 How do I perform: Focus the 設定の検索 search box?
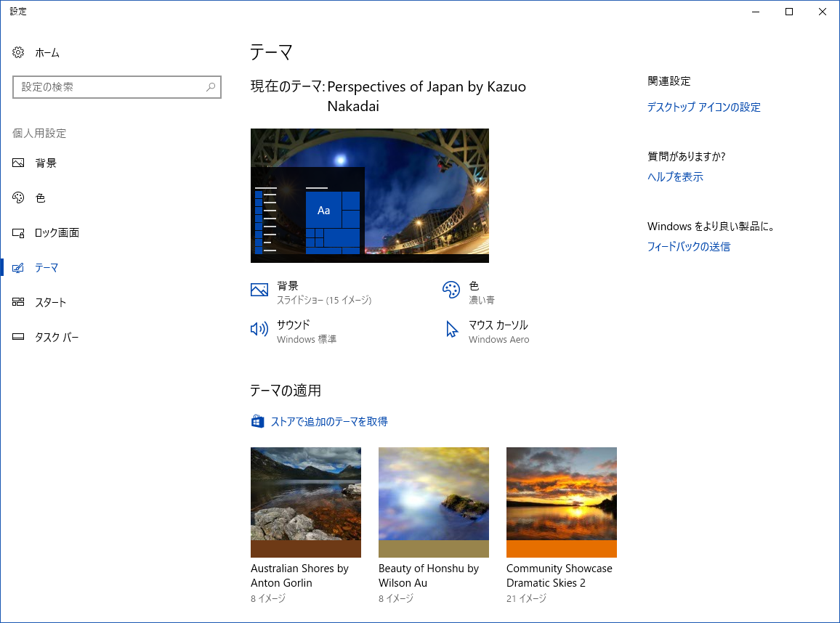coord(117,87)
